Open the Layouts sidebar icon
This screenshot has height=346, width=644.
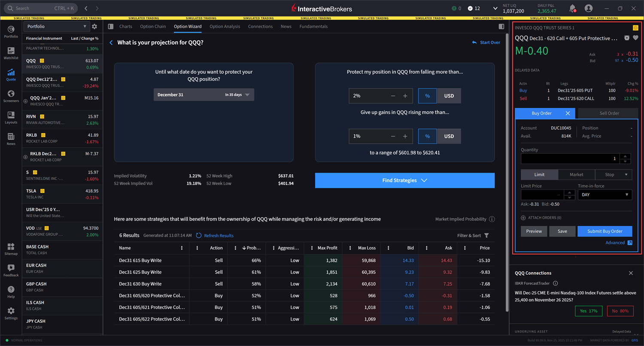pyautogui.click(x=11, y=118)
